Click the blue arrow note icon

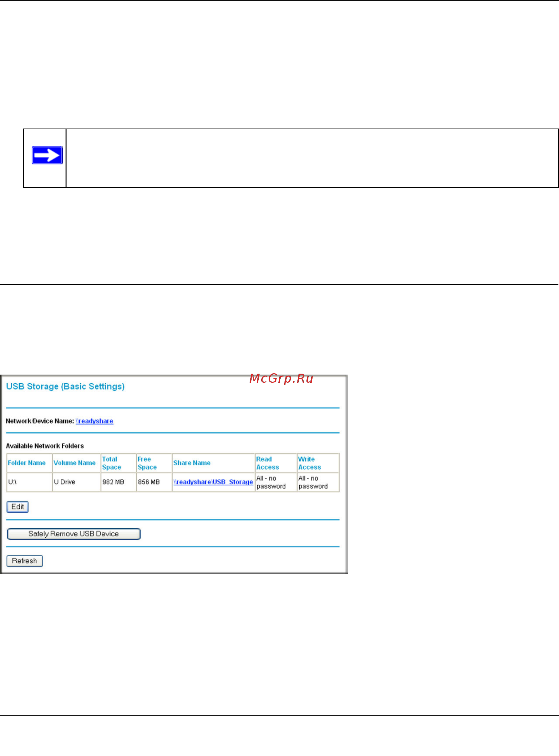point(47,155)
